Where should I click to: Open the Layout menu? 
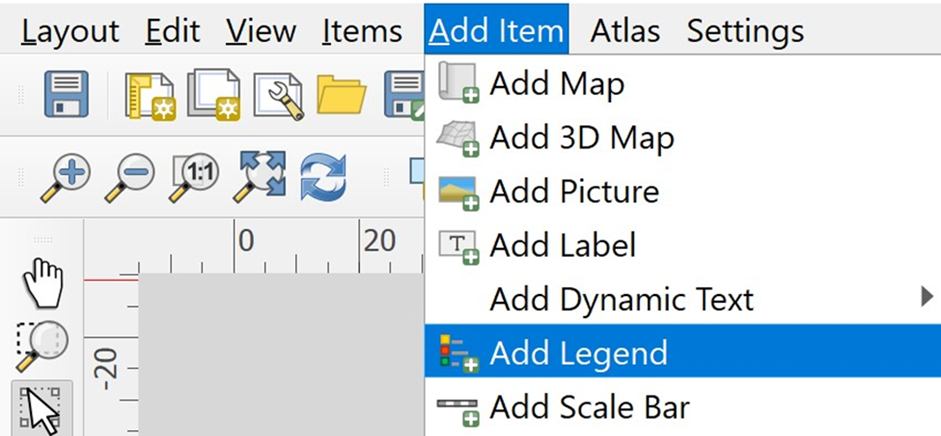tap(70, 31)
